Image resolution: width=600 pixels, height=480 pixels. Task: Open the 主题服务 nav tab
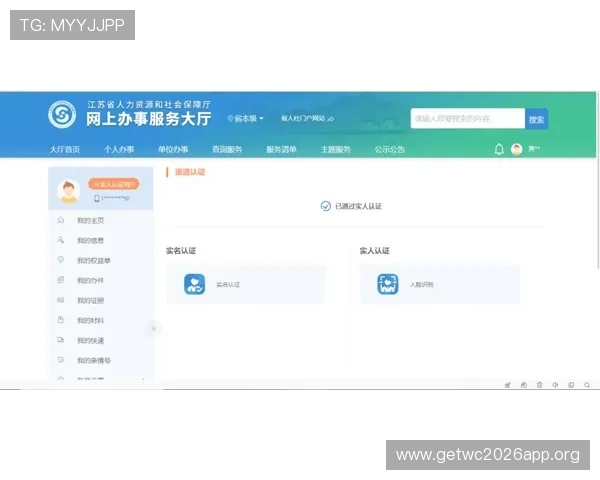[x=336, y=149]
